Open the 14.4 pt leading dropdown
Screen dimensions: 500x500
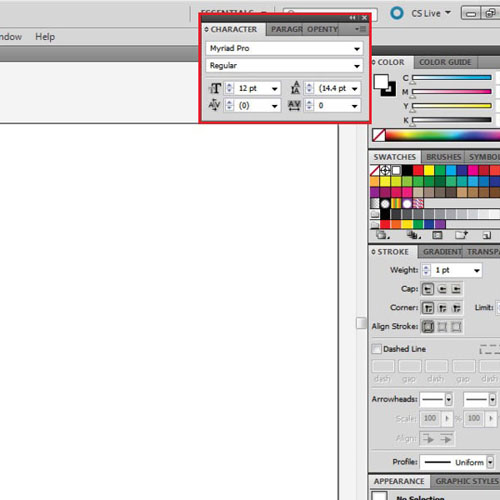tap(355, 89)
